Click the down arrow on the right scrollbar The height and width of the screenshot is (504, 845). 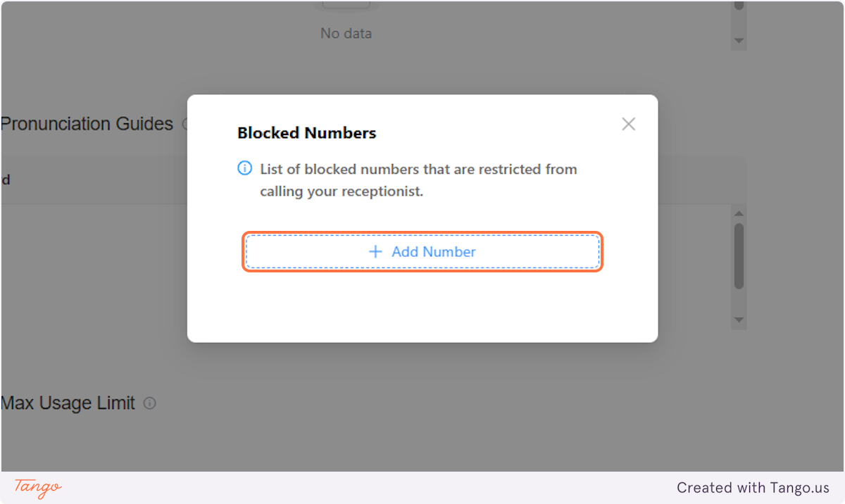coord(739,320)
